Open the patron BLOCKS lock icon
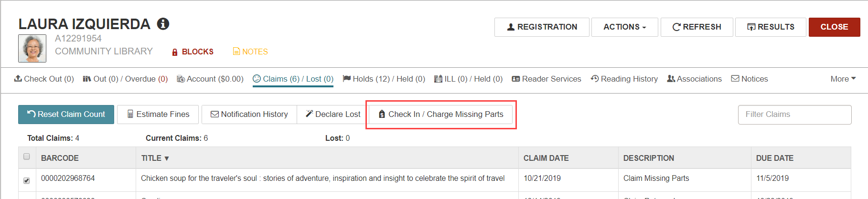The width and height of the screenshot is (868, 199). pos(175,52)
